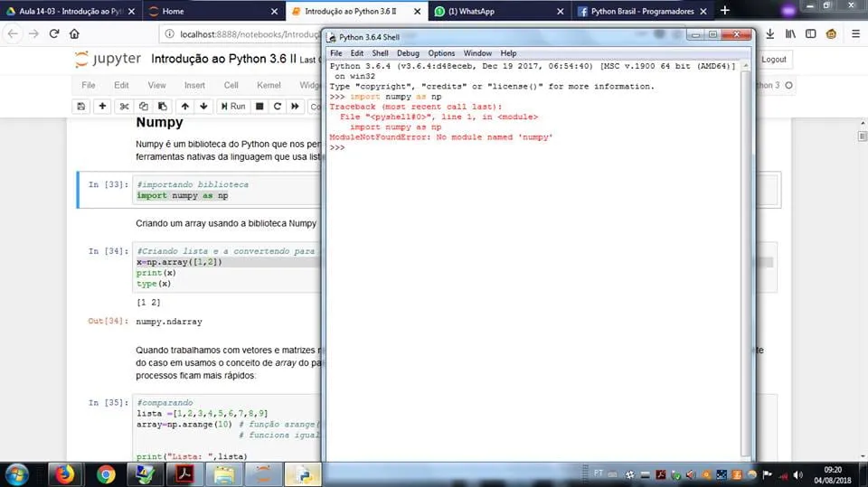Save the Jupyter notebook with the floppy icon
This screenshot has width=868, height=487.
[x=81, y=106]
